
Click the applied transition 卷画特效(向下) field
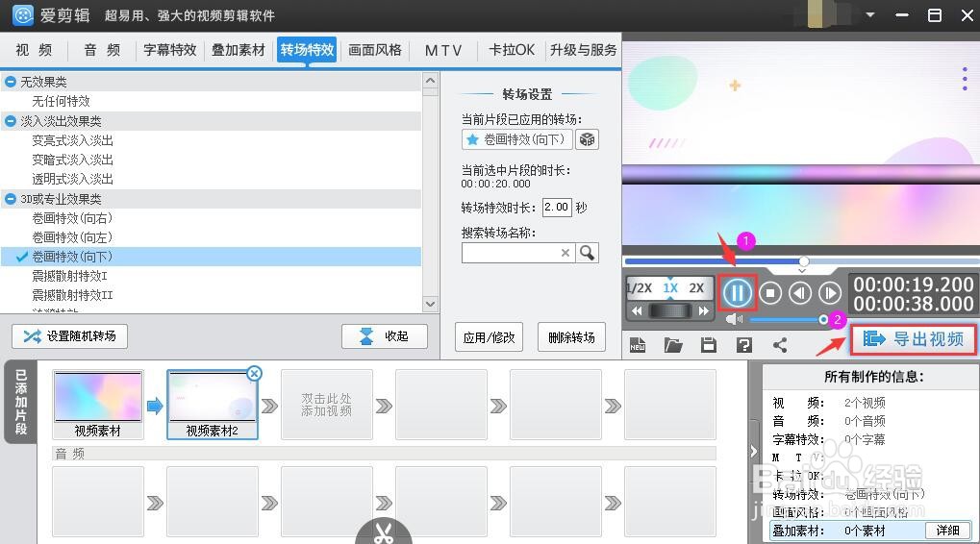pos(516,139)
